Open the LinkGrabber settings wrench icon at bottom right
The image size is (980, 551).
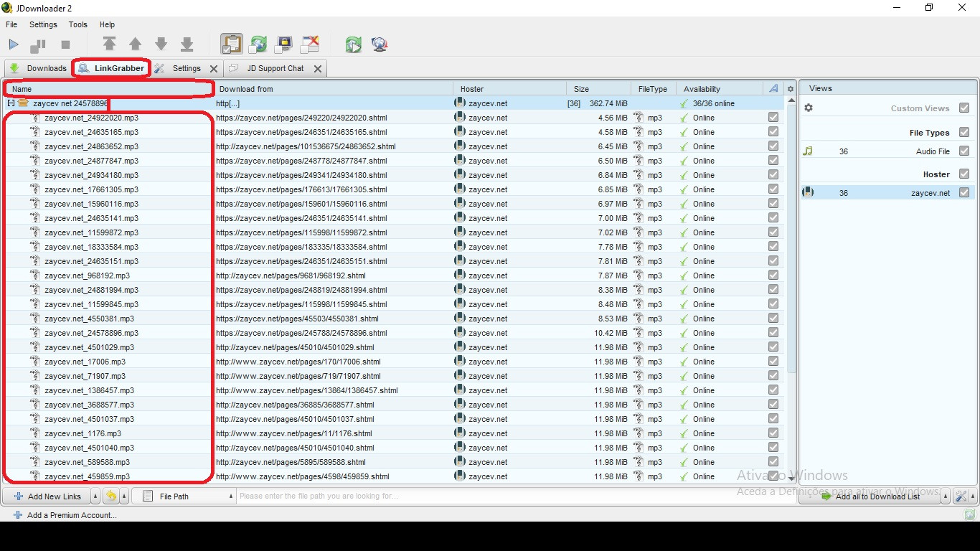pyautogui.click(x=961, y=496)
